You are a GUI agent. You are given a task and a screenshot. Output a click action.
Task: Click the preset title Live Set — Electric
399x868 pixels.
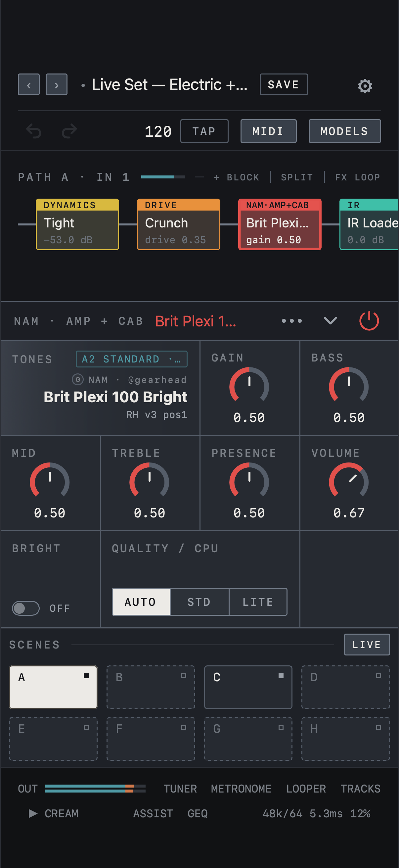[170, 84]
